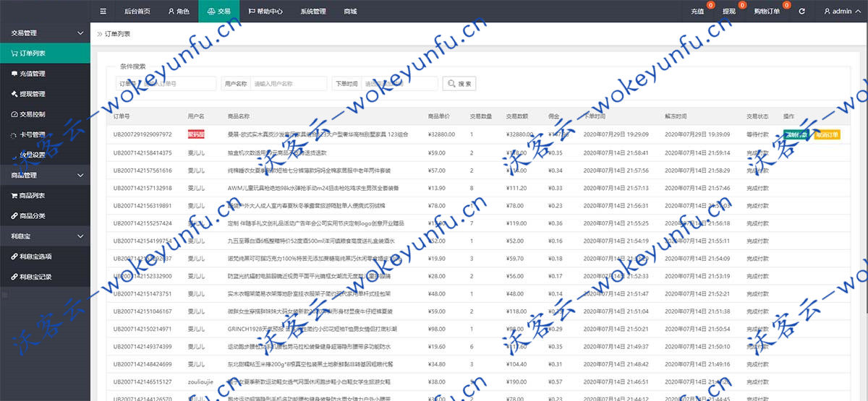
Task: Collapse the 利息宝 sidebar group
Action: (45, 236)
